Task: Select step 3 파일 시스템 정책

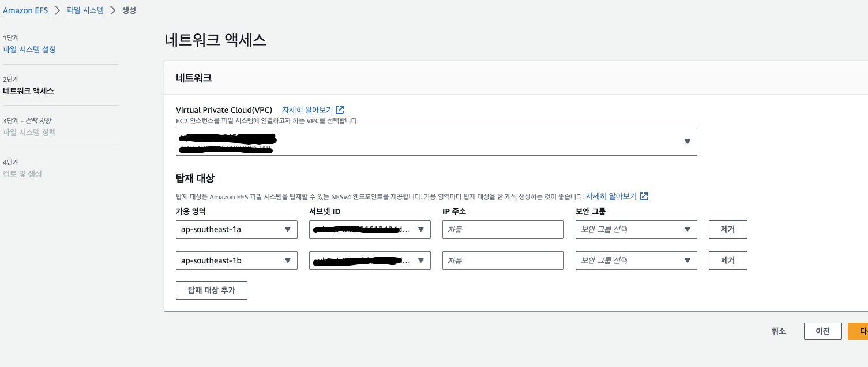Action: click(29, 133)
